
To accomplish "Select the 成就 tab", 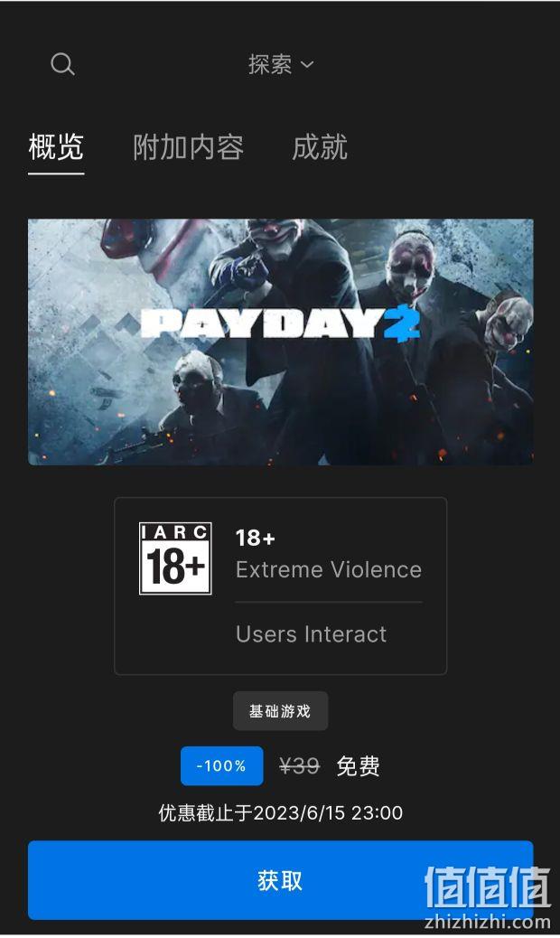I will (320, 147).
